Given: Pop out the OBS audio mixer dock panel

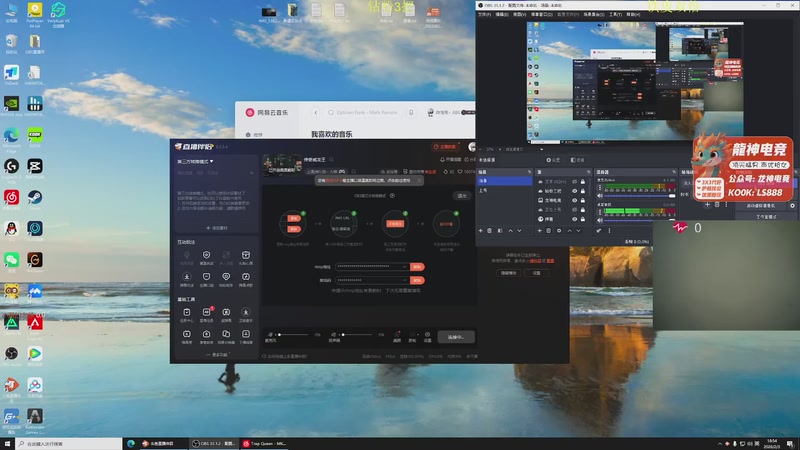Looking at the screenshot, I should [x=674, y=172].
